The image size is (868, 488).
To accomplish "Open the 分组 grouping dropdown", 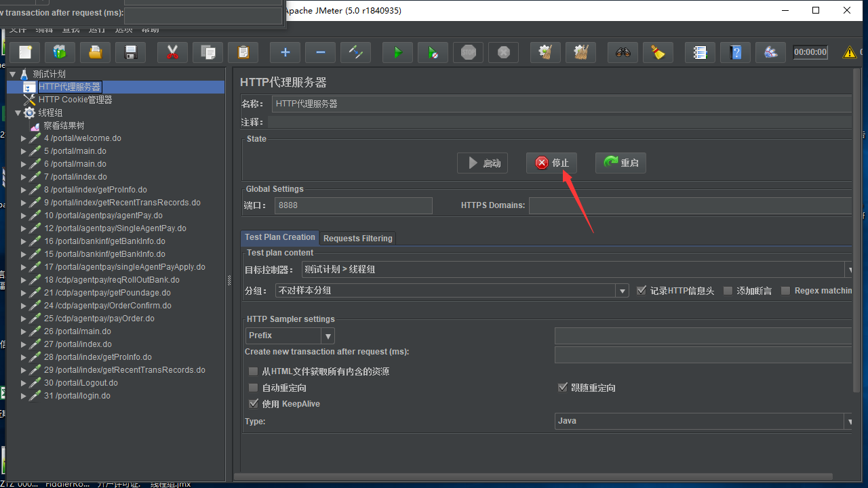I will click(x=622, y=290).
